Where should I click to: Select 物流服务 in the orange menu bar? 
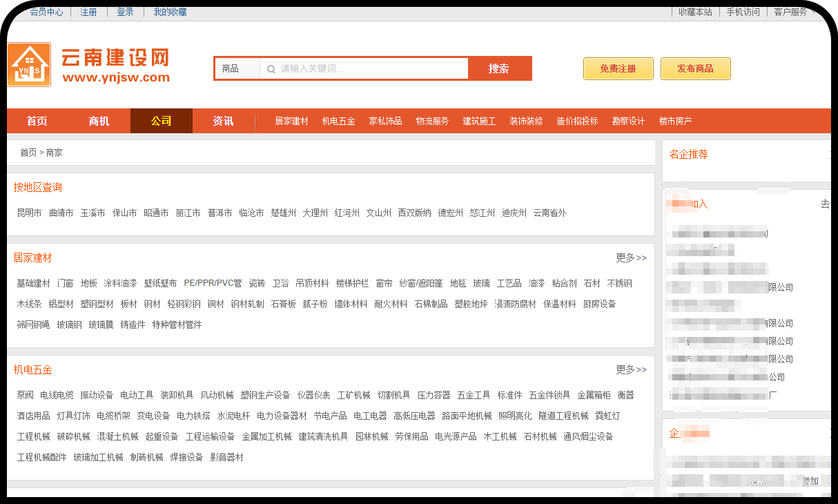click(432, 121)
